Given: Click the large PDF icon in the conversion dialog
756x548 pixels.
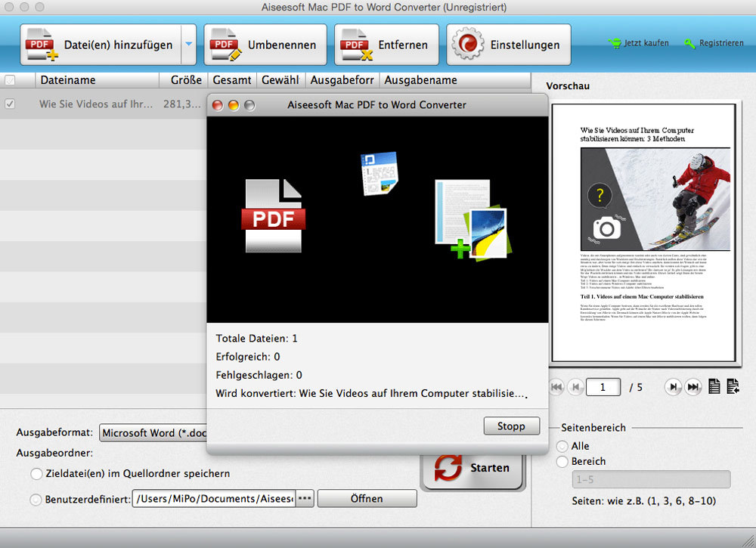Looking at the screenshot, I should 274,215.
